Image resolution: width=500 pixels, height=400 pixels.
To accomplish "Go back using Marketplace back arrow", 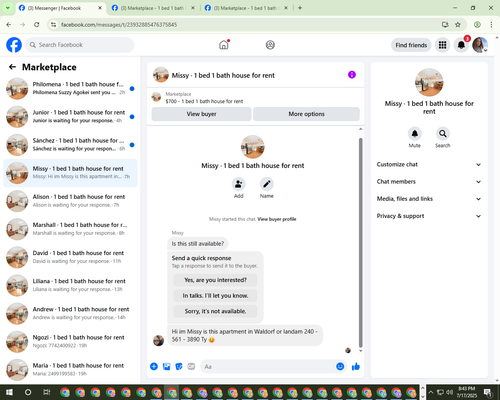I will click(x=12, y=67).
